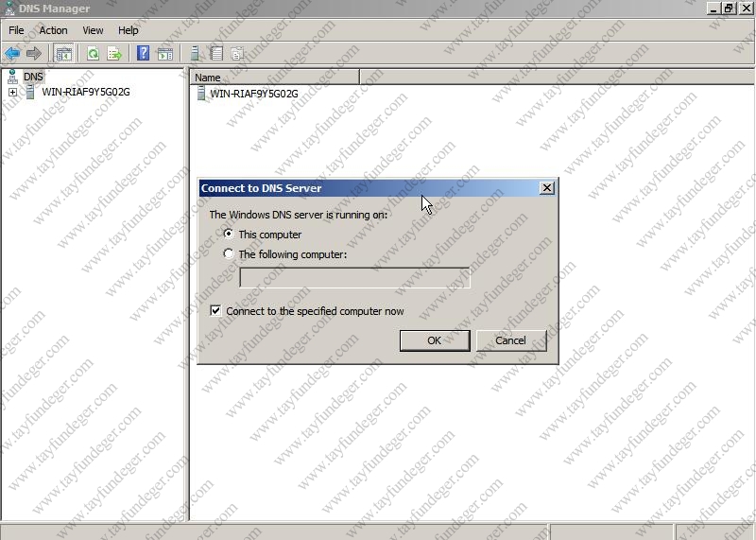Click the grayed documents icon at toolbar end

(x=237, y=53)
